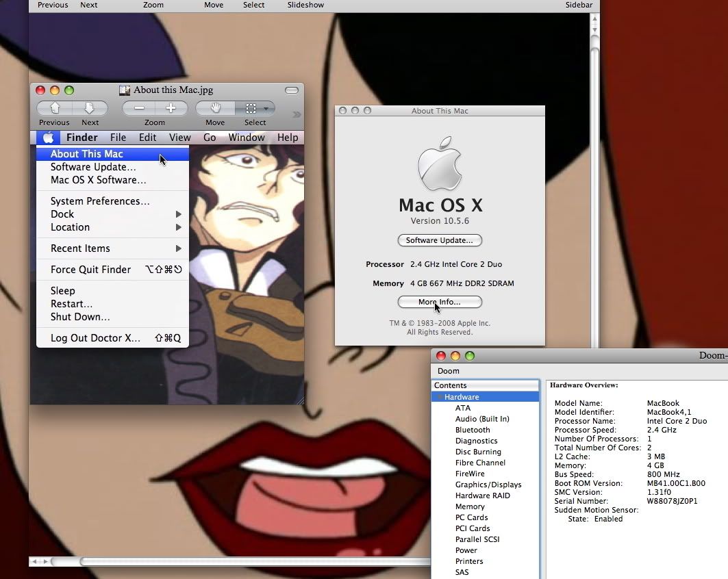The image size is (728, 579).
Task: Select FireWire in Contents list
Action: click(x=470, y=474)
